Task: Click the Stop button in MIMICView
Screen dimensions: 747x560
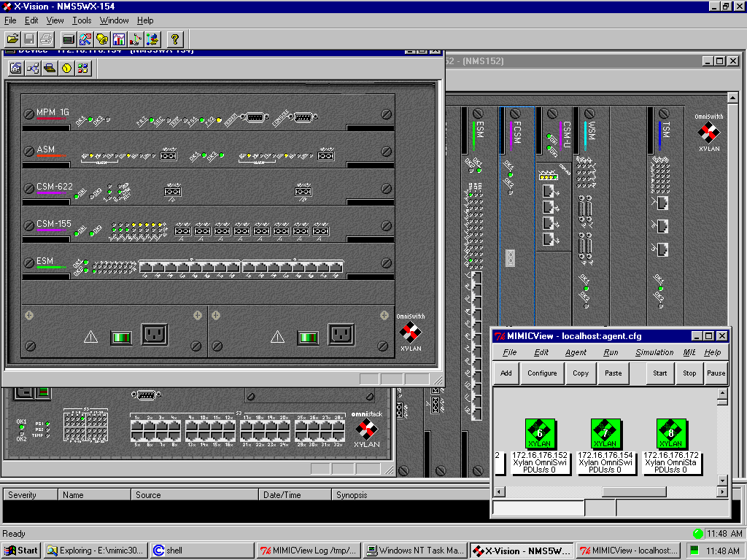Action: (x=689, y=373)
